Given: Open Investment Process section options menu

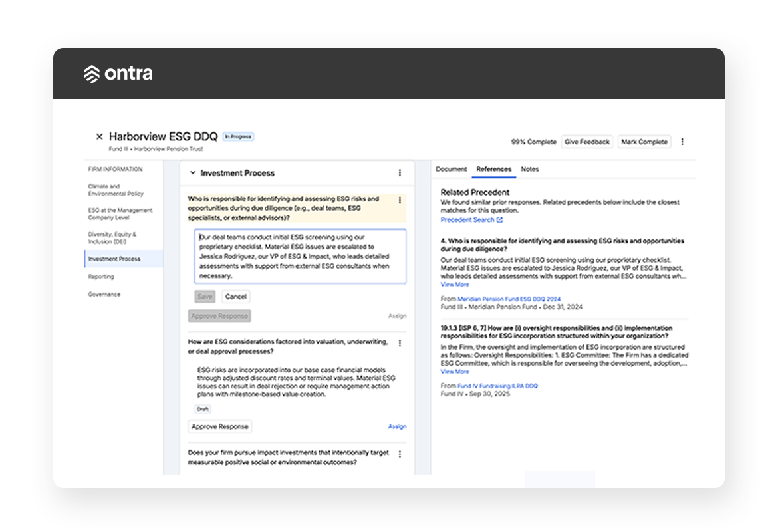Looking at the screenshot, I should pos(400,173).
